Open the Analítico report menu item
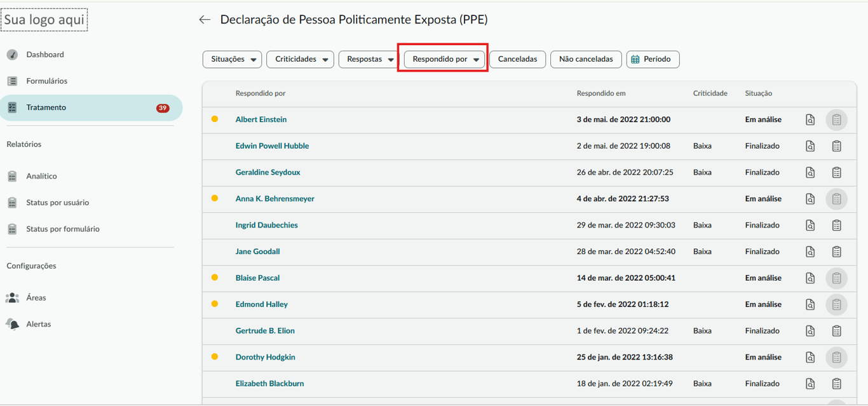 [41, 176]
